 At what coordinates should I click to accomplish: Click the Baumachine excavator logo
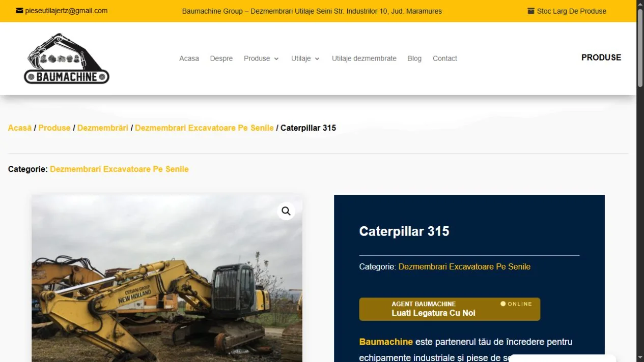pos(66,58)
